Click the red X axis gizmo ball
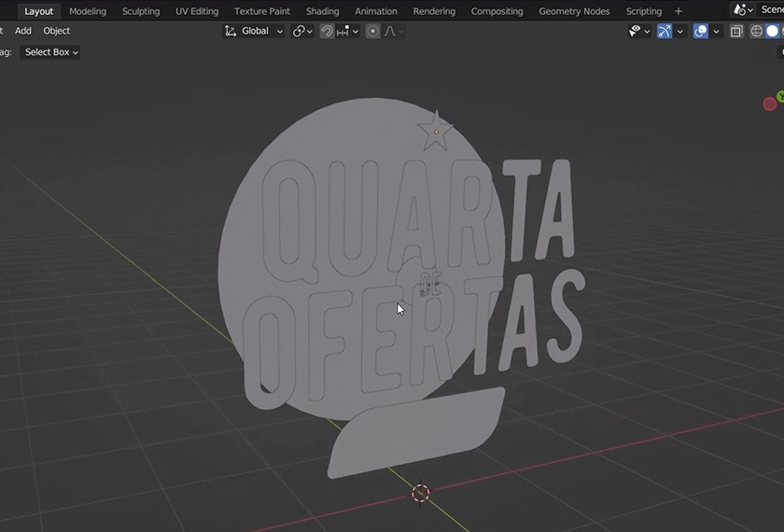The height and width of the screenshot is (532, 784). tap(770, 104)
